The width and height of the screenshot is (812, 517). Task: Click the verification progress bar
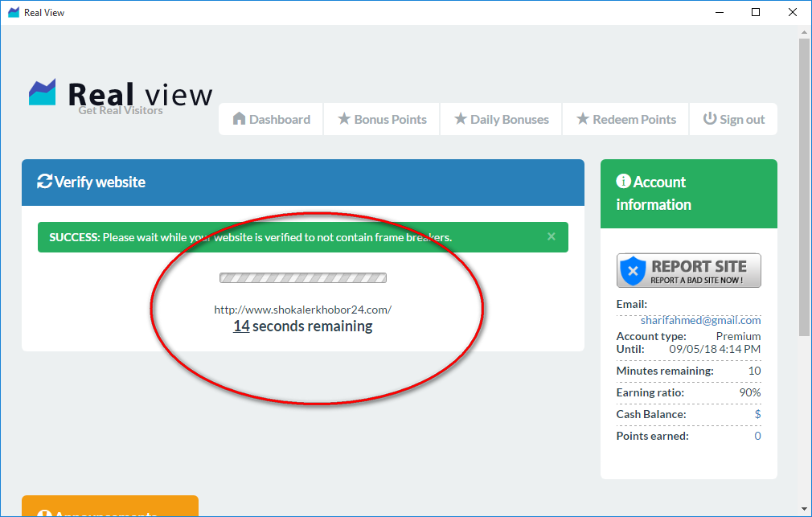(x=303, y=277)
